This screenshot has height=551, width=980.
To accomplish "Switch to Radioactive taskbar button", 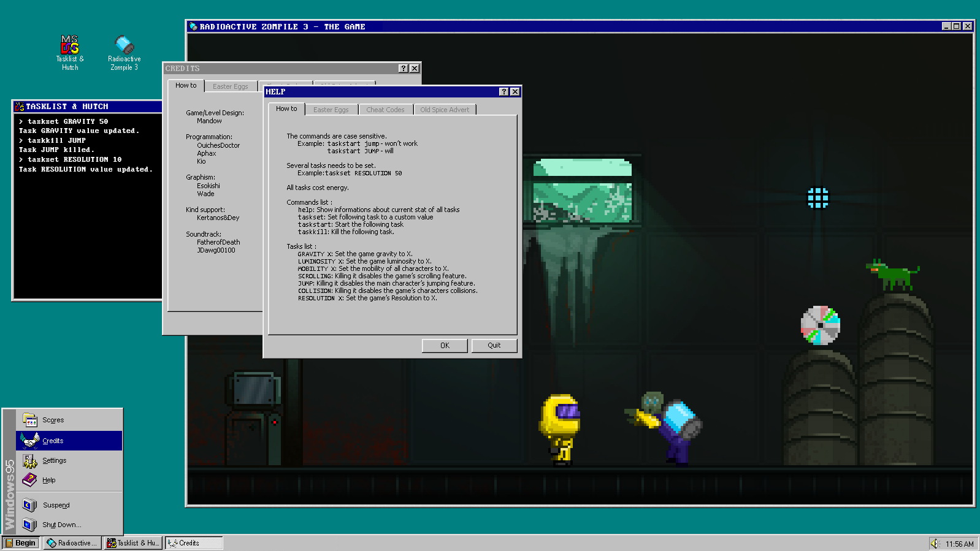I will pos(72,543).
